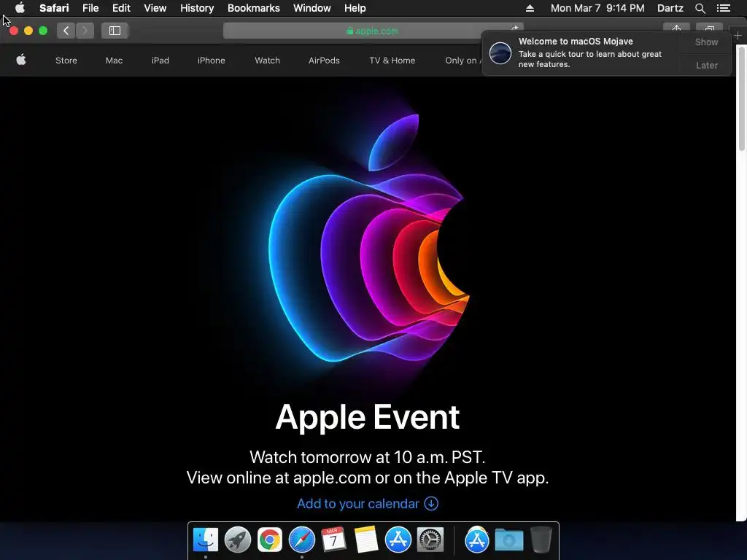747x560 pixels.
Task: Click the reload page icon in address bar
Action: 514,28
